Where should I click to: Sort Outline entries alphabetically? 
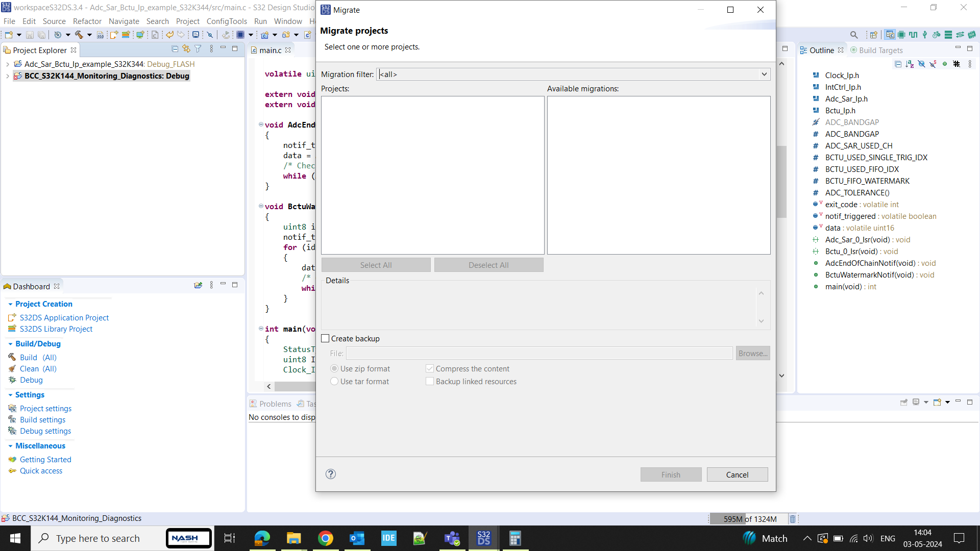pos(909,64)
